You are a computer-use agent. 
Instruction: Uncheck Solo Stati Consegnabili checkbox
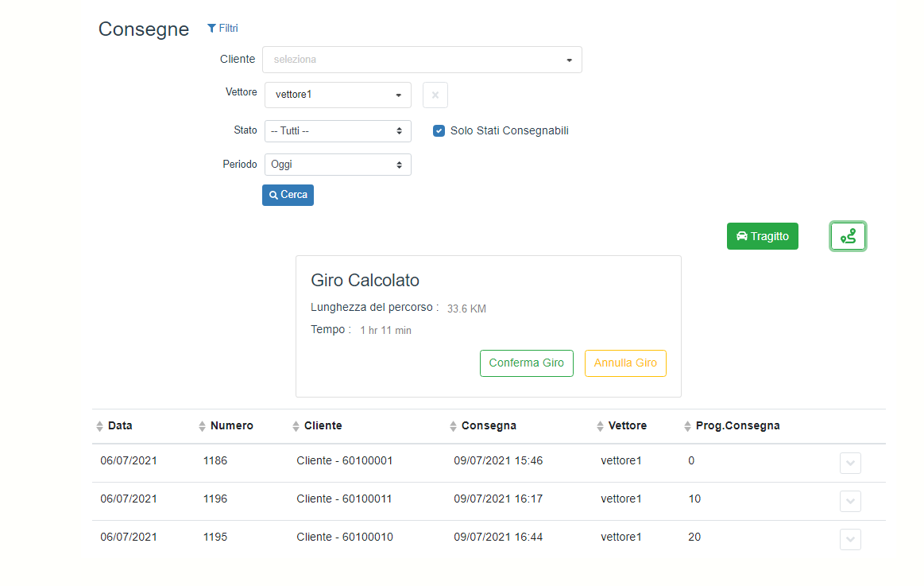point(439,131)
